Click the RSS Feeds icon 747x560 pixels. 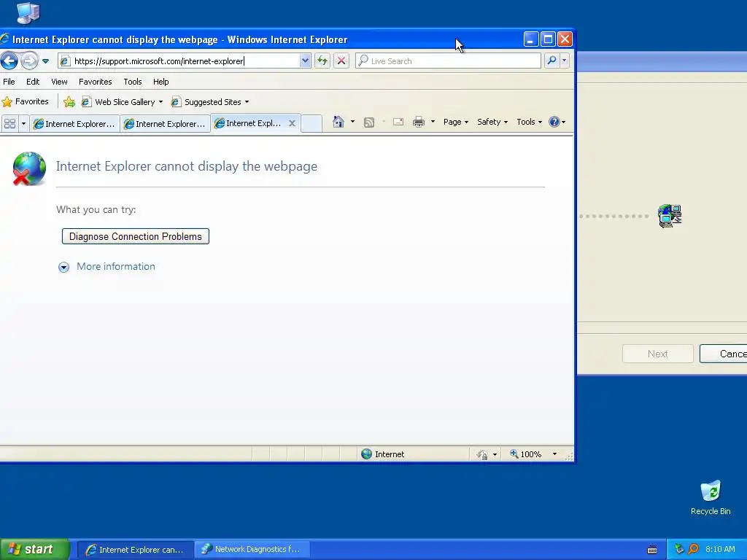click(368, 122)
